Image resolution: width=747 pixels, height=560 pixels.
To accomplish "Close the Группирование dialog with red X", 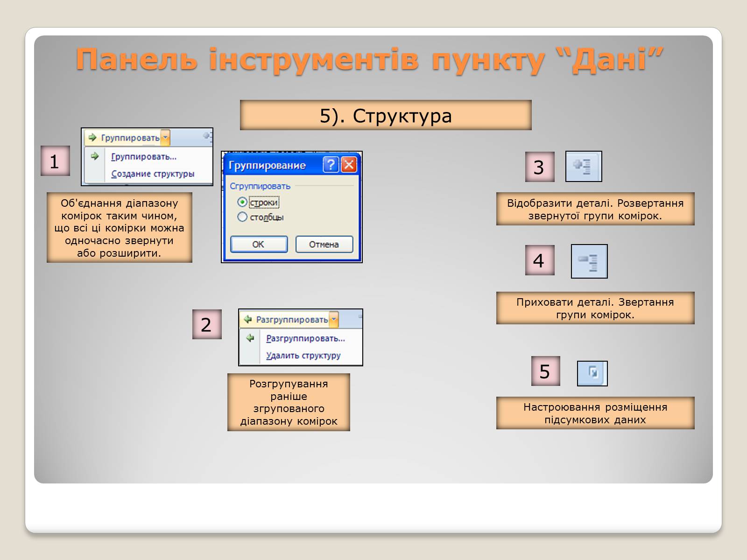I will (x=349, y=165).
